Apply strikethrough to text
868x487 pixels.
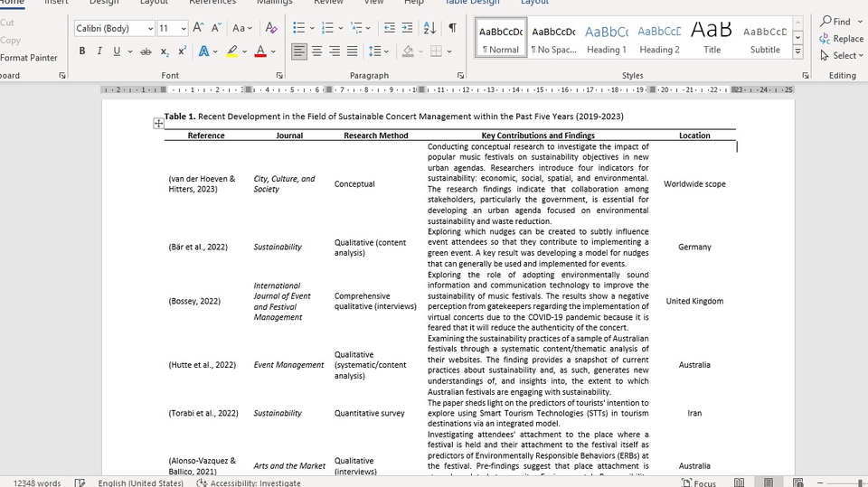pyautogui.click(x=146, y=52)
